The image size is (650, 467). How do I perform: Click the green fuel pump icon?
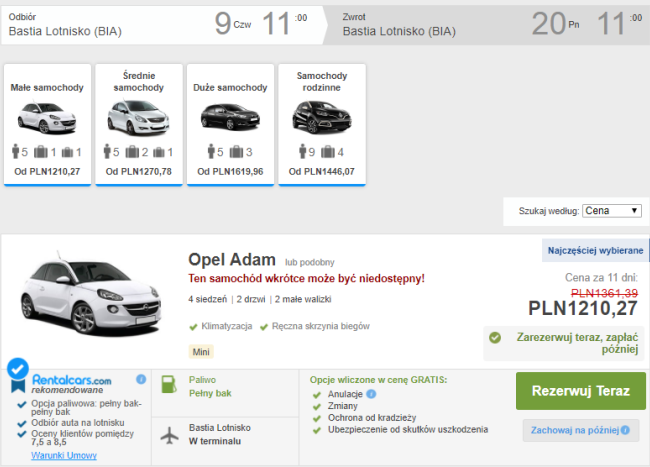click(169, 384)
